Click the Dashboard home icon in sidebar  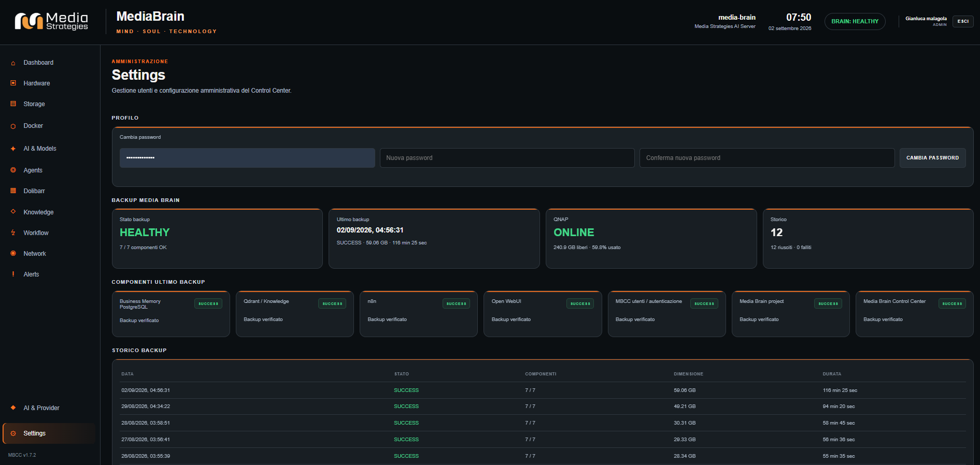click(x=13, y=63)
